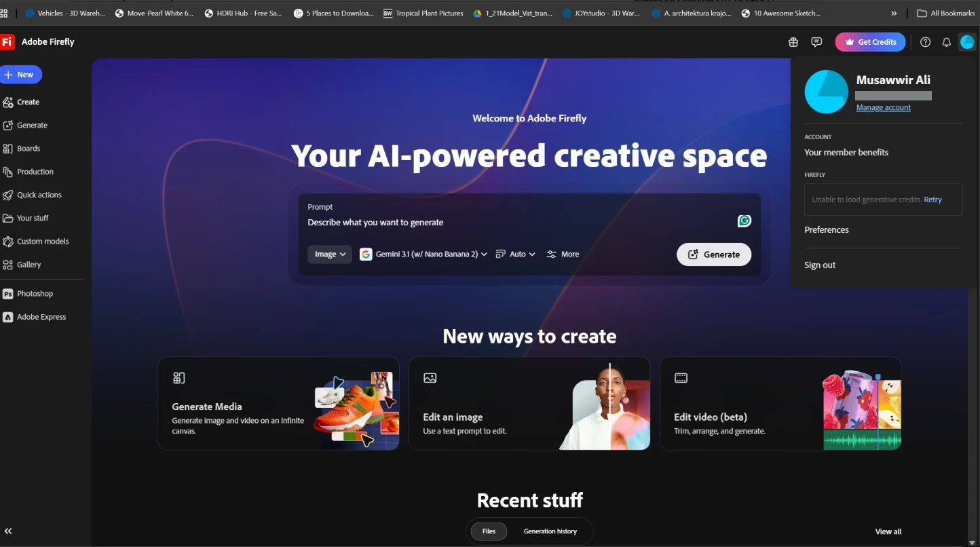This screenshot has height=547, width=980.
Task: Click the Grammarly icon in prompt box
Action: (745, 221)
